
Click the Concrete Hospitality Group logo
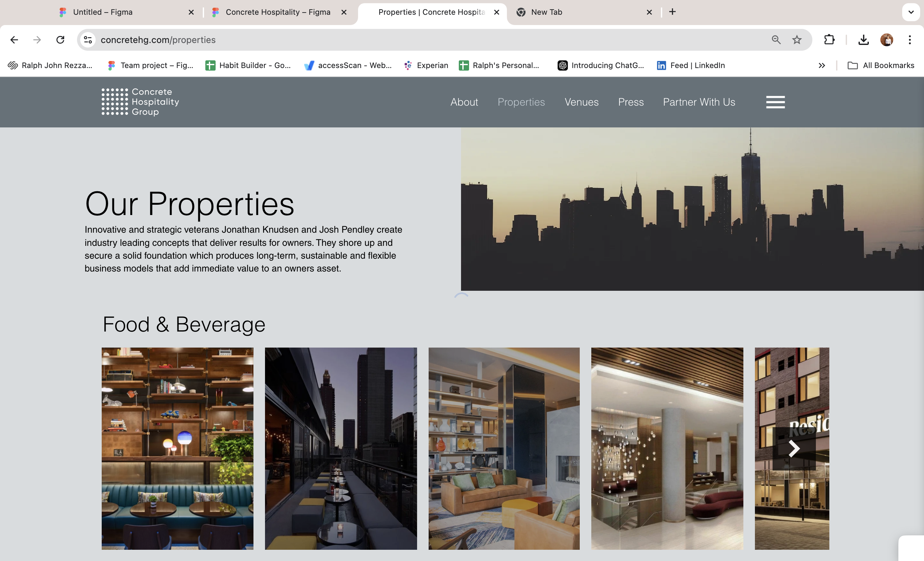point(140,102)
